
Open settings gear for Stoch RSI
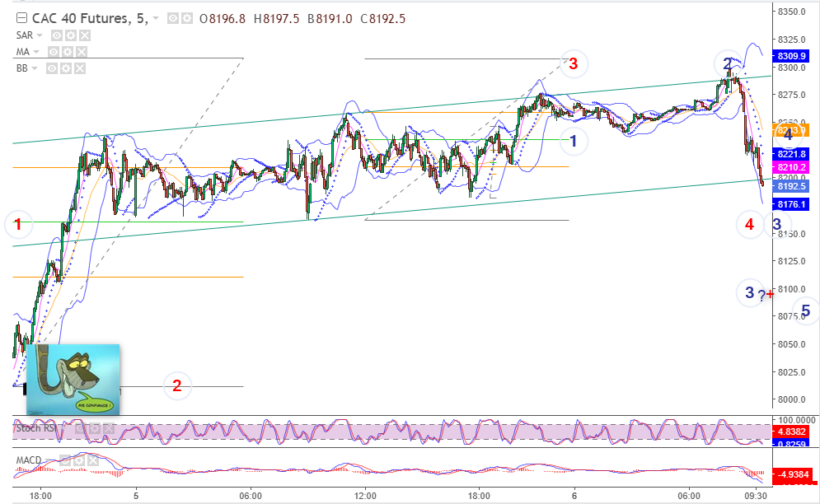[x=94, y=429]
